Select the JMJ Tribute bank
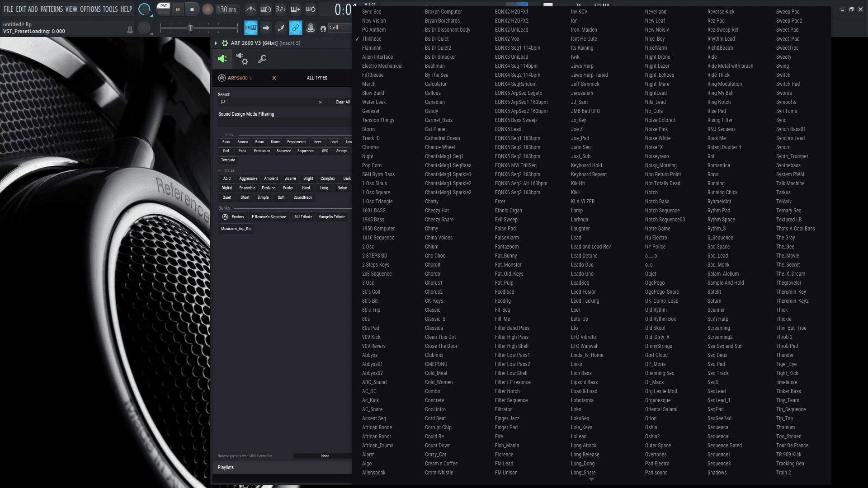The image size is (868, 488). point(302,217)
